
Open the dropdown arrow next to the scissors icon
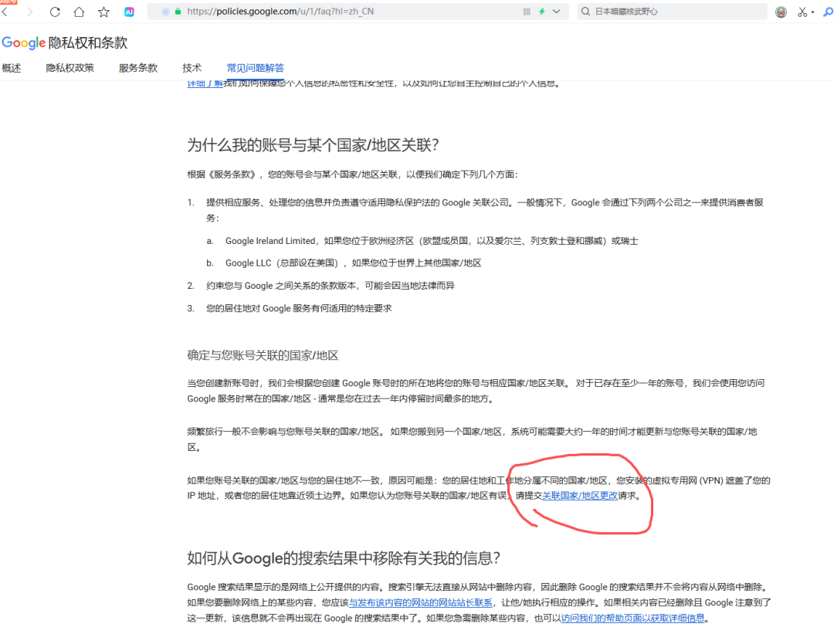point(812,12)
